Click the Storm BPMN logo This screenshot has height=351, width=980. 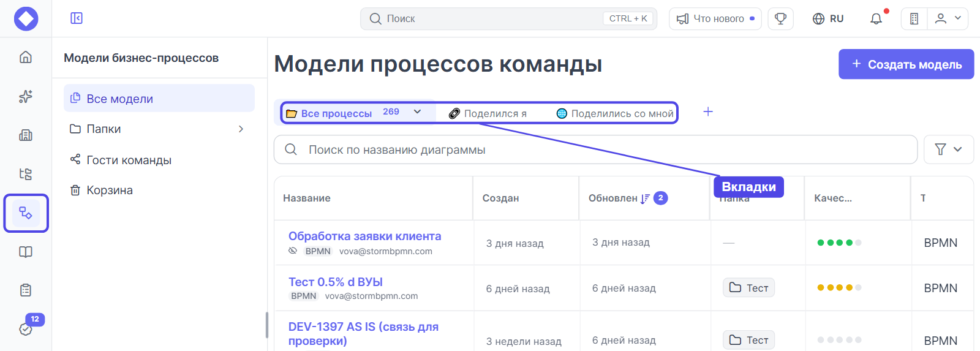26,18
